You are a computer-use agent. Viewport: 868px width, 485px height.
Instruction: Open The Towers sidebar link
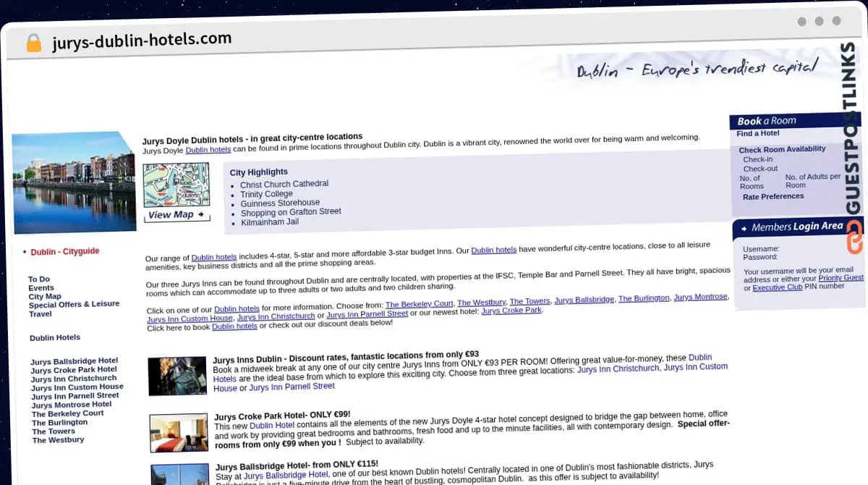54,431
